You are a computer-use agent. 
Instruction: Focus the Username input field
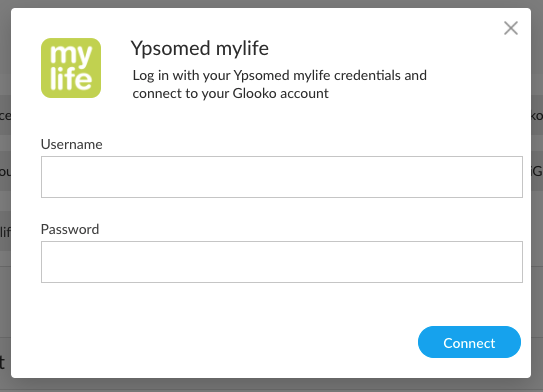(x=282, y=177)
